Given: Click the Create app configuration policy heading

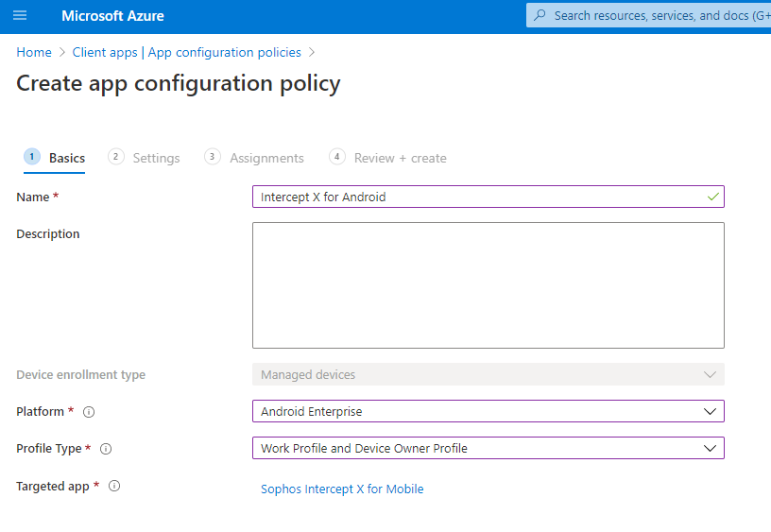Looking at the screenshot, I should (x=179, y=83).
